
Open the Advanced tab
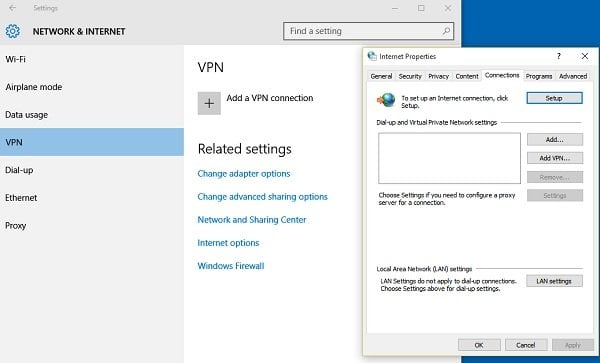point(573,76)
